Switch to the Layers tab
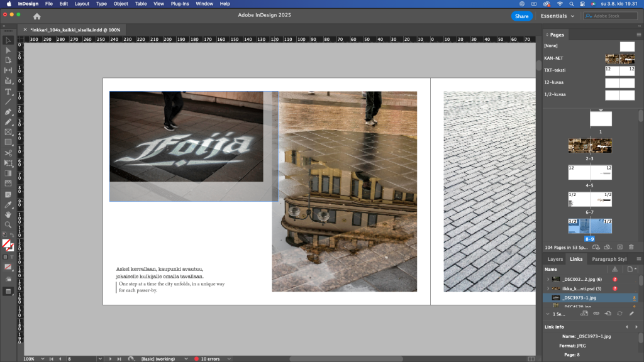Image resolution: width=644 pixels, height=362 pixels. [555, 259]
